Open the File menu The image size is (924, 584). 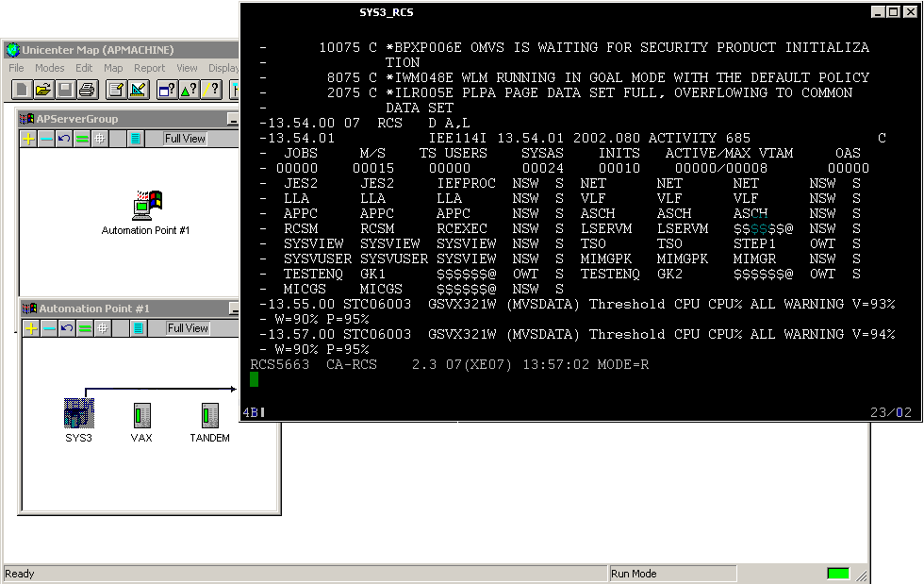(x=16, y=68)
